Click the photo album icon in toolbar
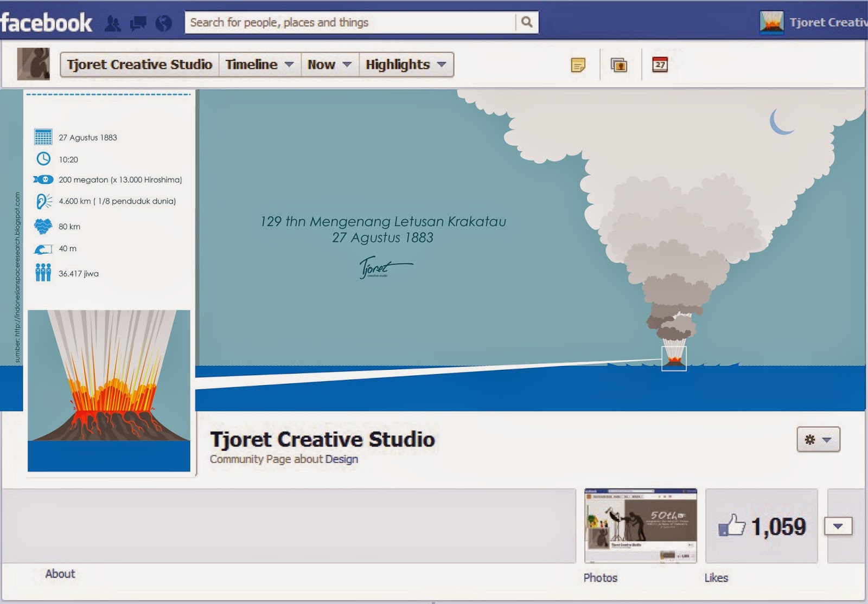The height and width of the screenshot is (604, 868). [x=619, y=65]
